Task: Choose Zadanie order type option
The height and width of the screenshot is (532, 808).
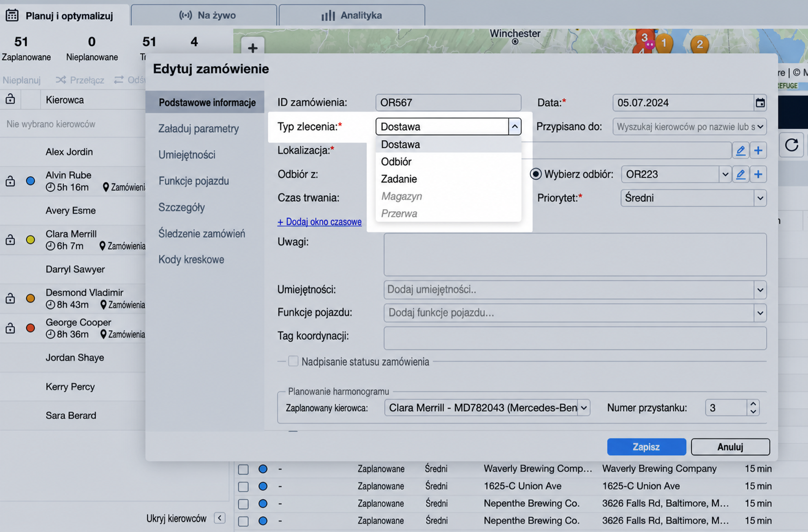Action: (x=448, y=179)
